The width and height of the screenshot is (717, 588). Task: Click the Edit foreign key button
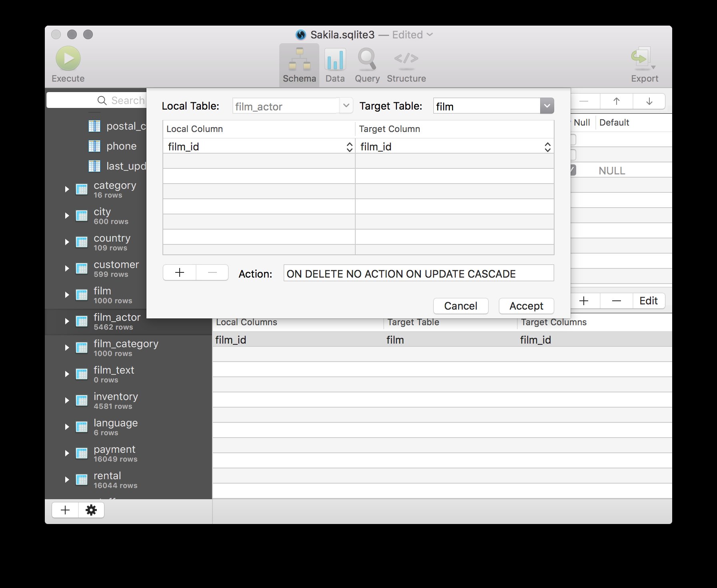tap(649, 301)
